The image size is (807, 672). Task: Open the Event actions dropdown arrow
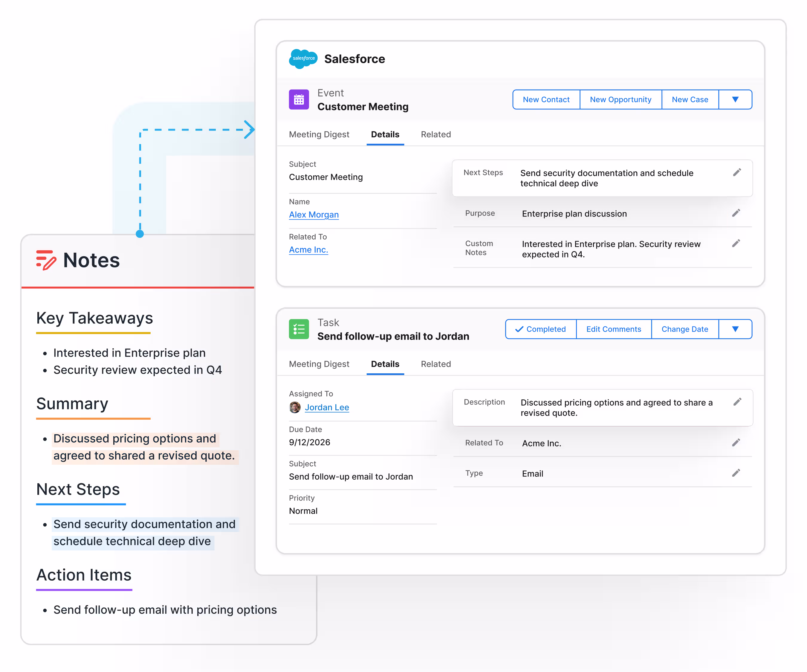click(735, 99)
